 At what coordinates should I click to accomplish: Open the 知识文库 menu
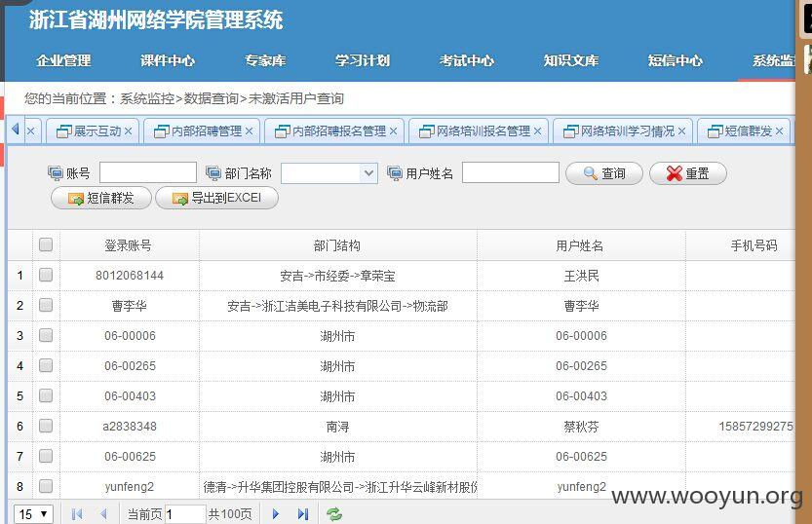[571, 60]
